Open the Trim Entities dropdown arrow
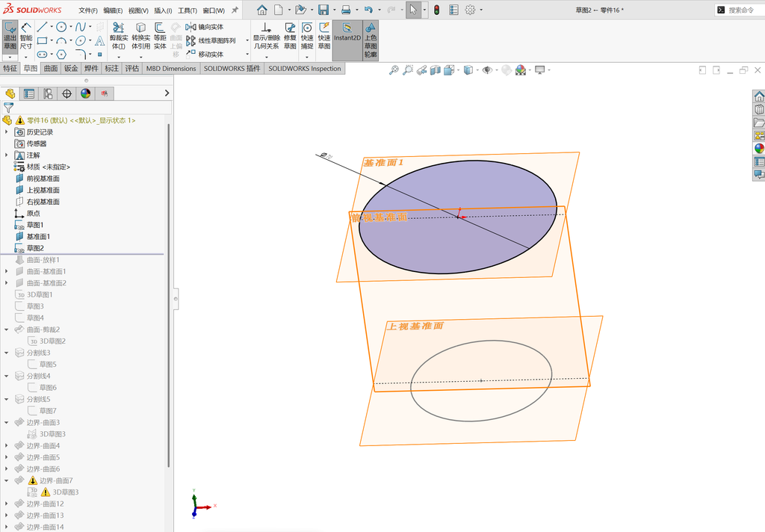765x532 pixels. 119,57
